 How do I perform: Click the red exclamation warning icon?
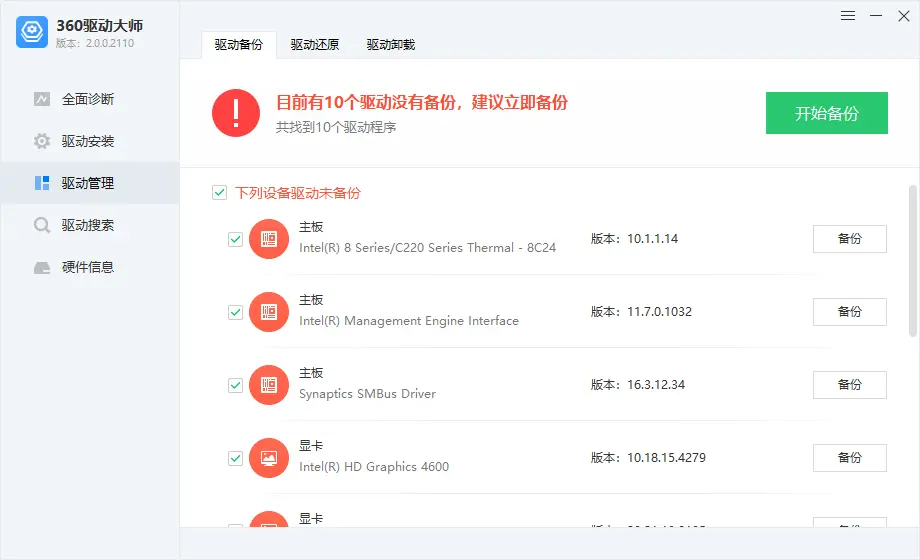(x=236, y=113)
